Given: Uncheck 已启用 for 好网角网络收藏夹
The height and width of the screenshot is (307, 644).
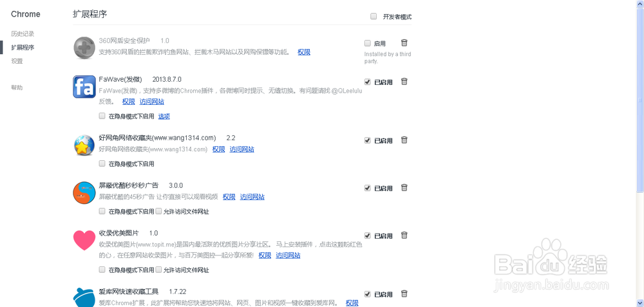Looking at the screenshot, I should pos(368,140).
